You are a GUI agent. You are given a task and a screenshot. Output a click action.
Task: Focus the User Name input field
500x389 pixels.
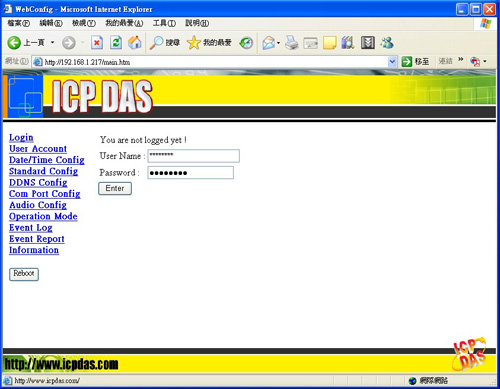(193, 156)
